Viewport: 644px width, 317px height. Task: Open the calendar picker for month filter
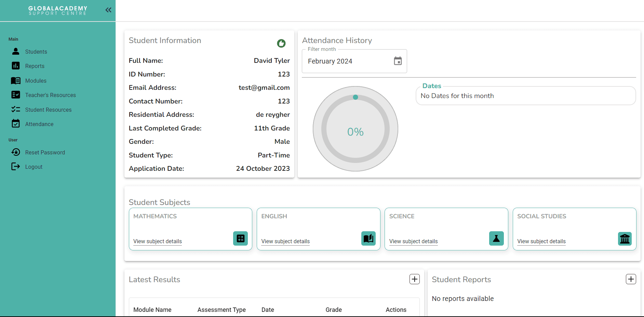tap(398, 61)
